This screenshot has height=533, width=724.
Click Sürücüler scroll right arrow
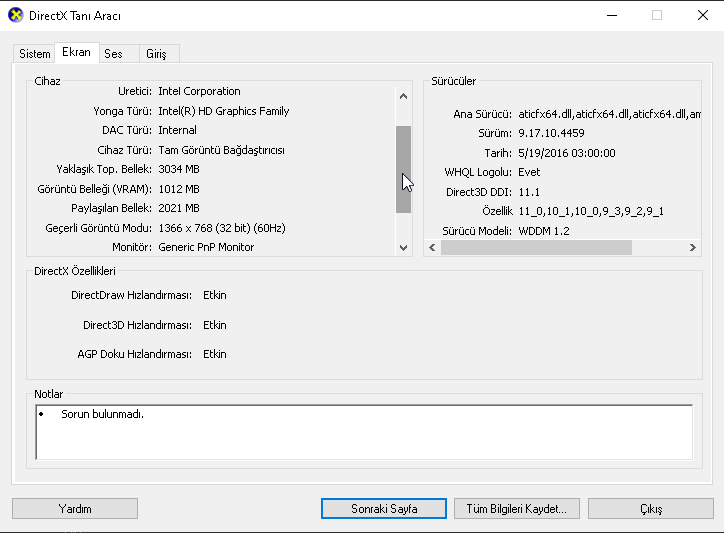pos(692,248)
